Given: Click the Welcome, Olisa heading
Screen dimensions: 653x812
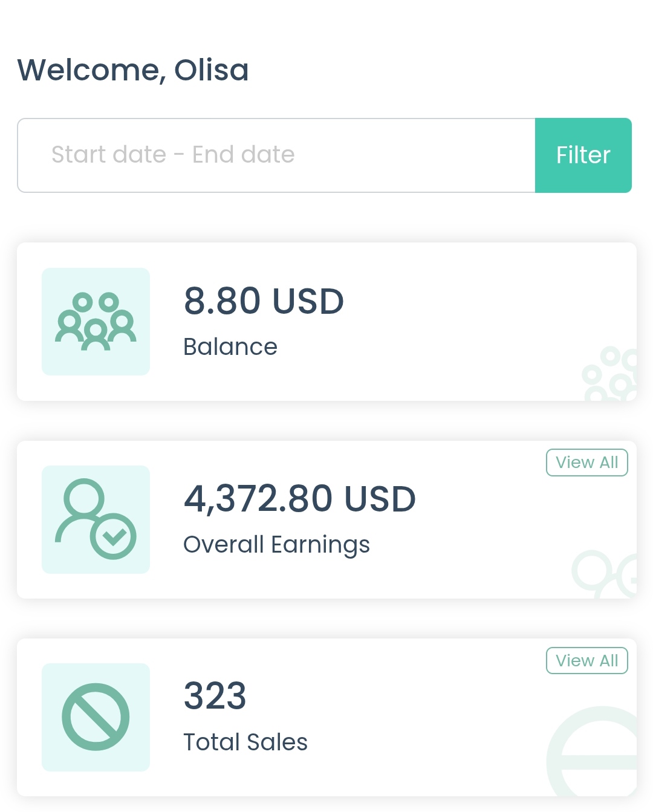Looking at the screenshot, I should point(133,70).
